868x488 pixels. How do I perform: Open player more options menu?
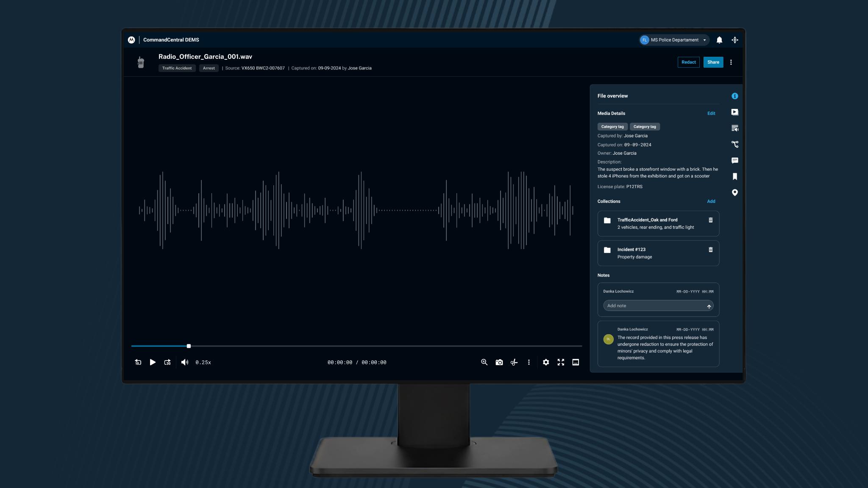tap(529, 362)
